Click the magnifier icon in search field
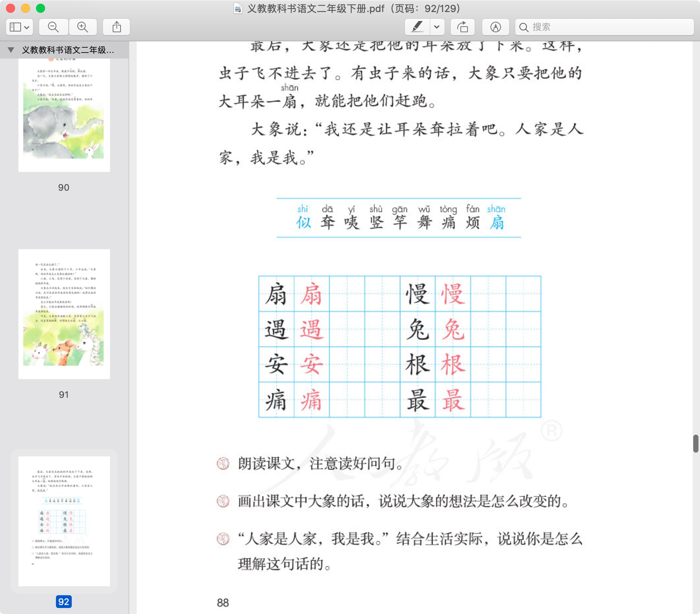This screenshot has height=614, width=700. coord(523,27)
